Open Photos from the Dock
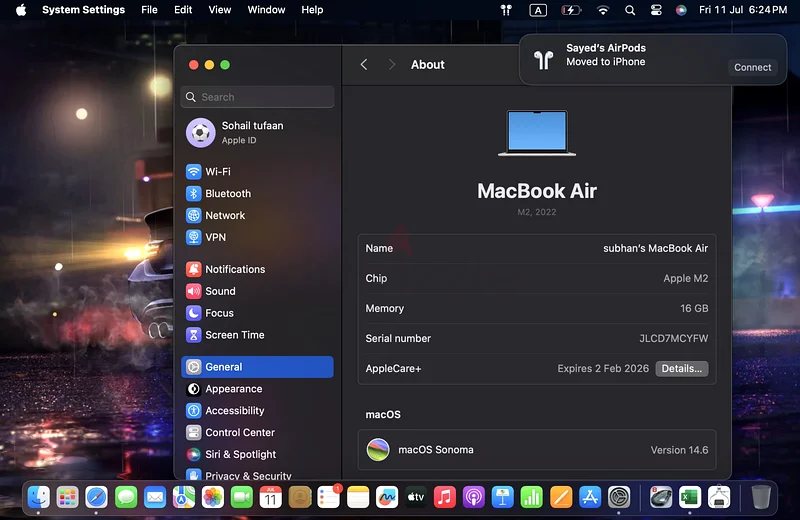This screenshot has width=800, height=520. click(x=213, y=497)
